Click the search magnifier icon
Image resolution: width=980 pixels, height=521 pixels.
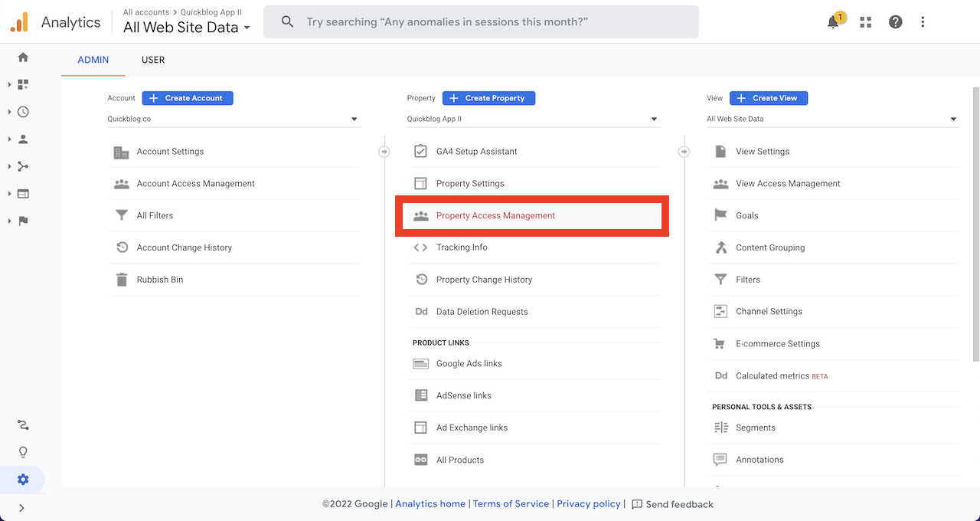pyautogui.click(x=287, y=22)
